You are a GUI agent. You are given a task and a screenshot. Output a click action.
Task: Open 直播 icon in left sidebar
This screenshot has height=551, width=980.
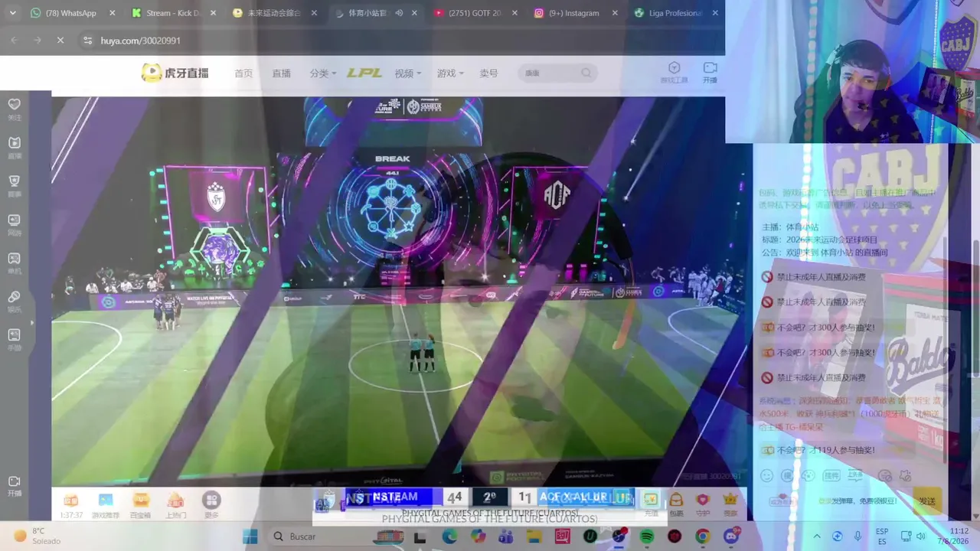click(15, 148)
